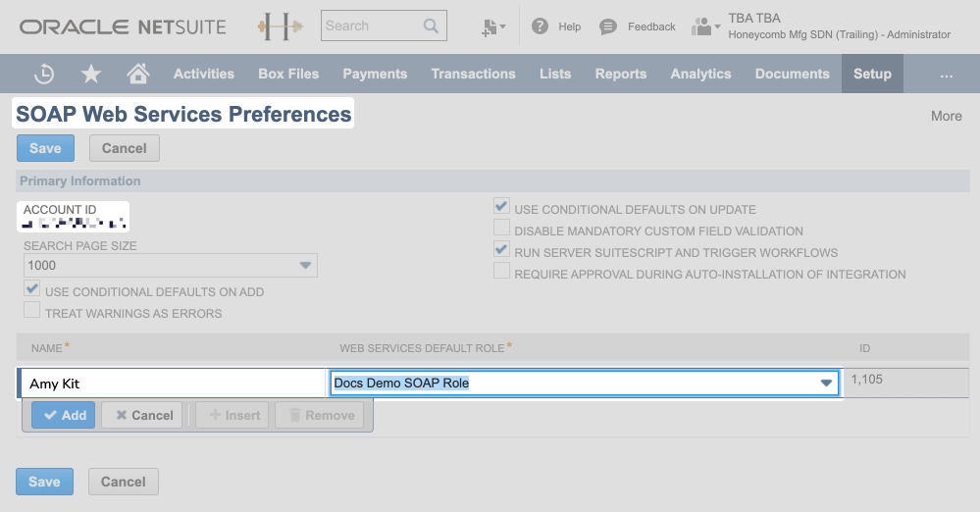Open the user role switcher icon
This screenshot has height=512, width=980.
(704, 26)
